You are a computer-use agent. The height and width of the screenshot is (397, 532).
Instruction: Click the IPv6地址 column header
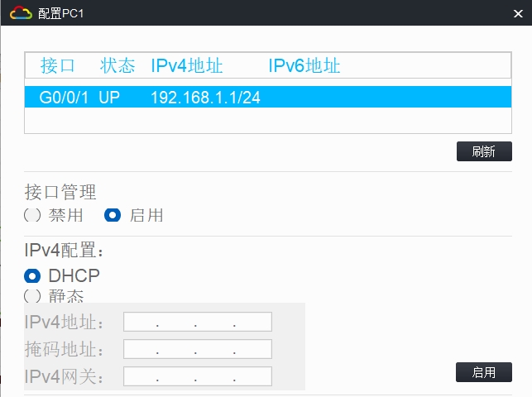304,65
